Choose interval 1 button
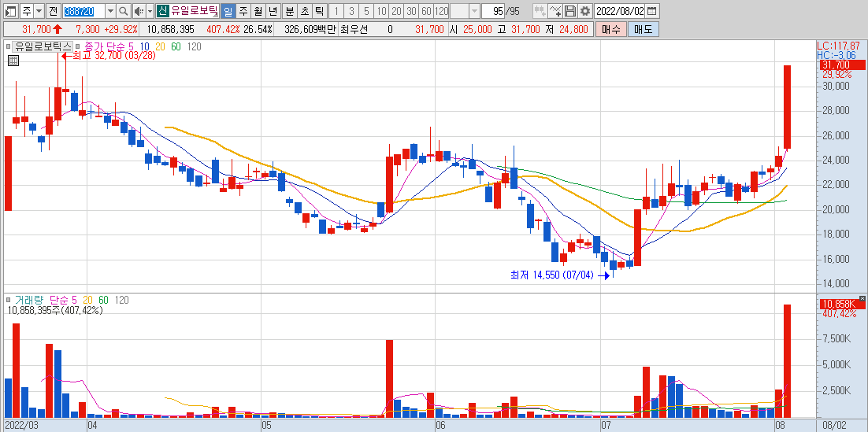The width and height of the screenshot is (868, 432). pyautogui.click(x=336, y=11)
